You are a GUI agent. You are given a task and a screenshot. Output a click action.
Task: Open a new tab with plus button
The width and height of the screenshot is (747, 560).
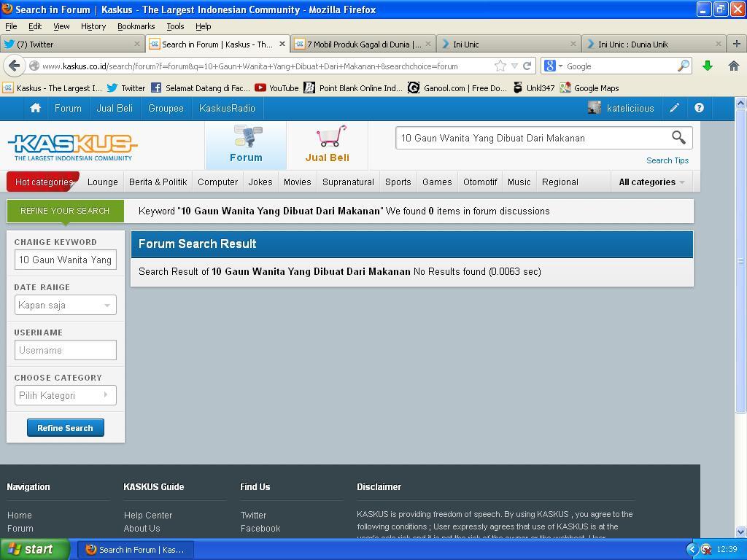click(737, 44)
